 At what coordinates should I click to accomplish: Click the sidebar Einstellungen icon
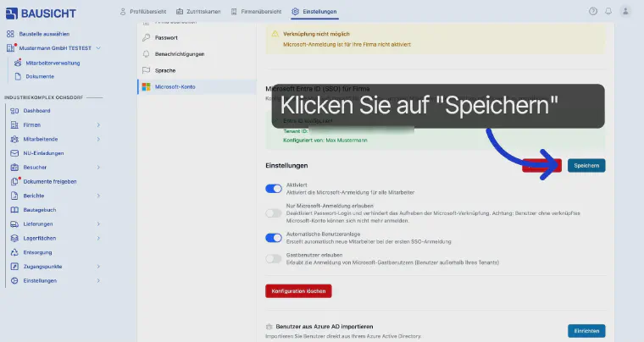14,280
